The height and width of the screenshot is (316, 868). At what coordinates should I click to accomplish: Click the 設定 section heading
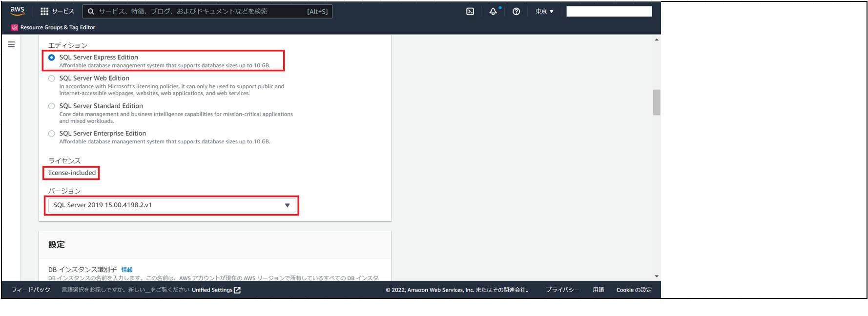tap(57, 245)
